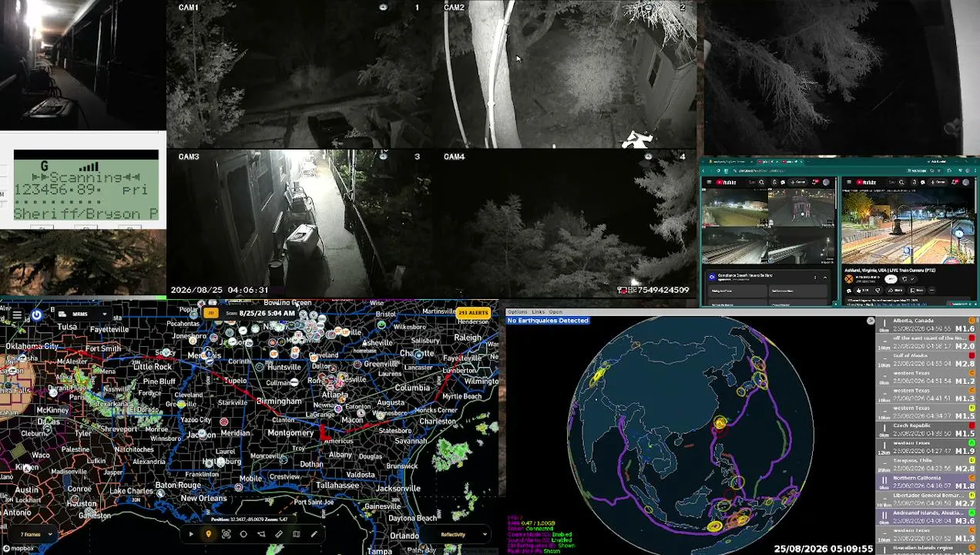This screenshot has width=980, height=555.
Task: Collapse the earthquake list panel arrow
Action: pos(871,321)
